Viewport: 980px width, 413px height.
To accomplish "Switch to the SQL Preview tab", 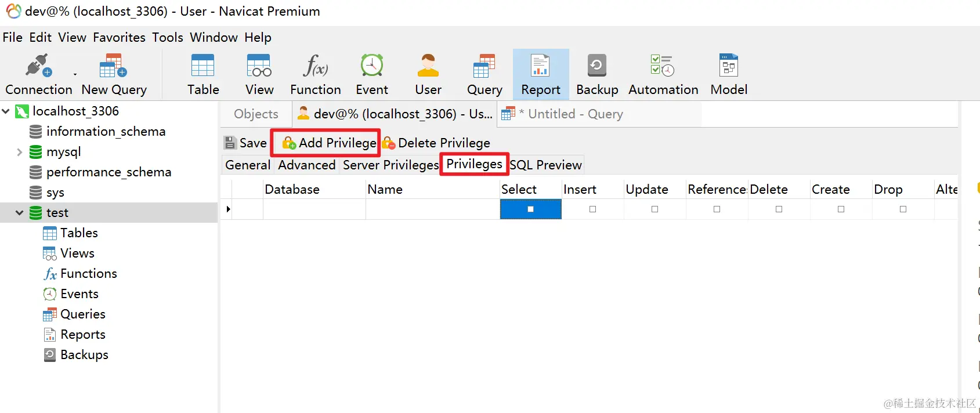I will pos(545,165).
